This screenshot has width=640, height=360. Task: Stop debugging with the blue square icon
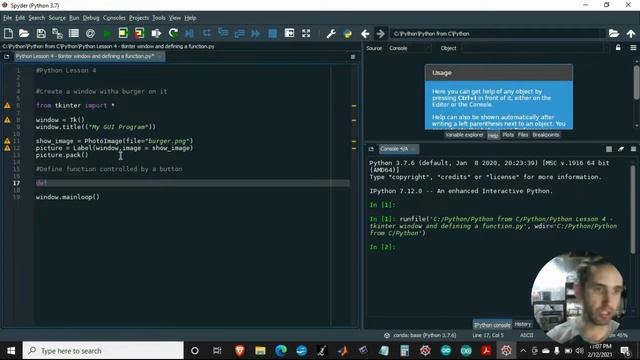coord(272,33)
